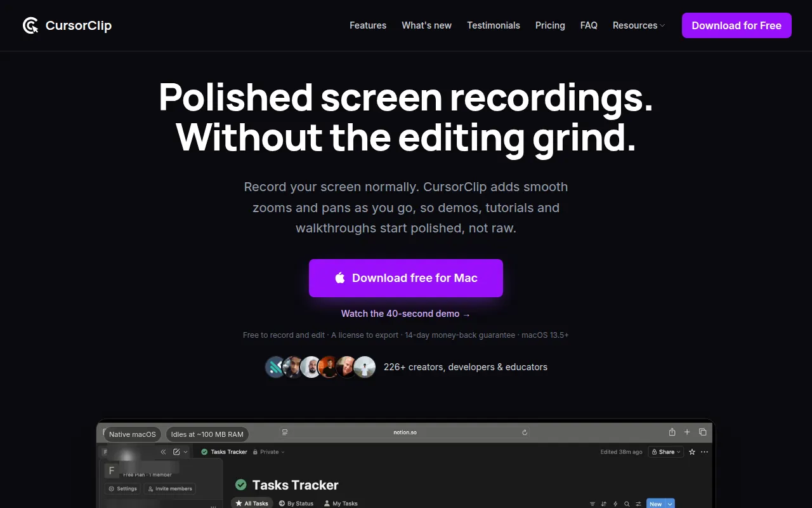Click Download free for Mac button
Screen dimensions: 812x508
click(x=406, y=278)
